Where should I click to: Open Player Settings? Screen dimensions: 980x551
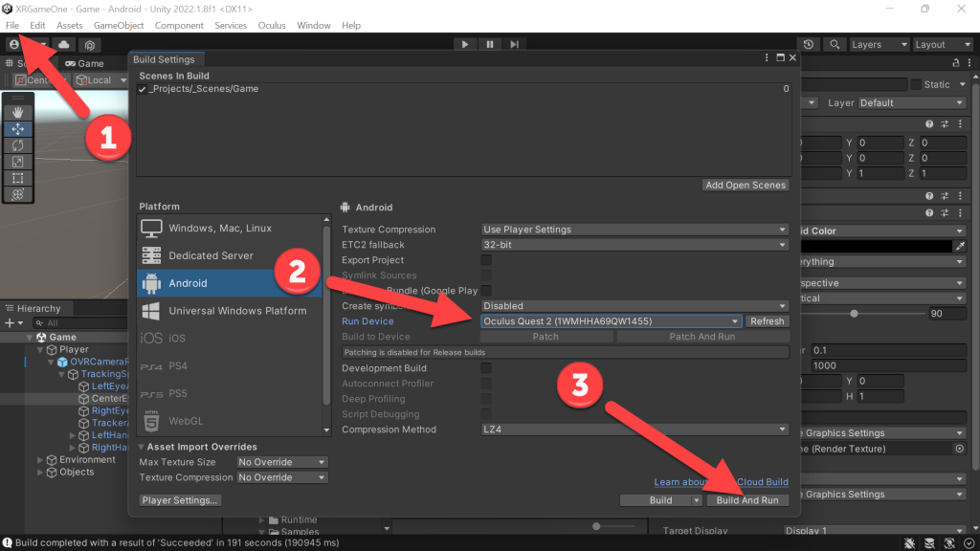(x=180, y=500)
